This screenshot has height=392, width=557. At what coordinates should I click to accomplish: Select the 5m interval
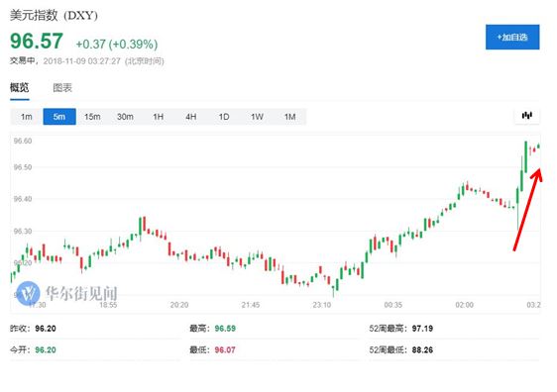point(59,117)
